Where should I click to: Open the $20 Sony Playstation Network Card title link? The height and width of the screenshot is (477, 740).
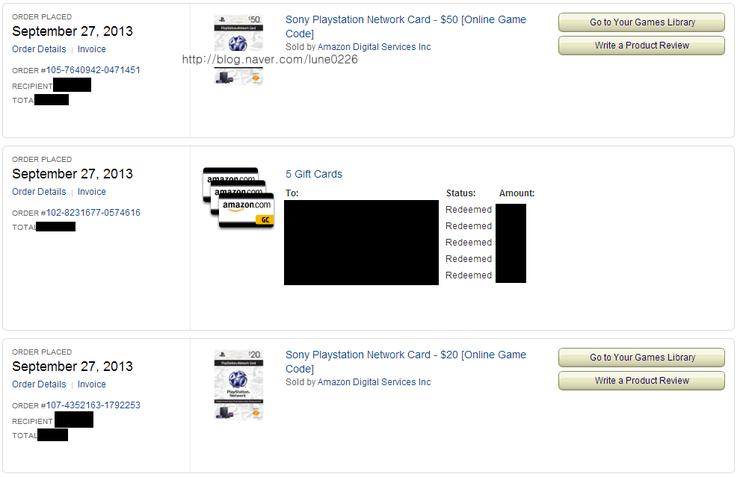pos(405,355)
